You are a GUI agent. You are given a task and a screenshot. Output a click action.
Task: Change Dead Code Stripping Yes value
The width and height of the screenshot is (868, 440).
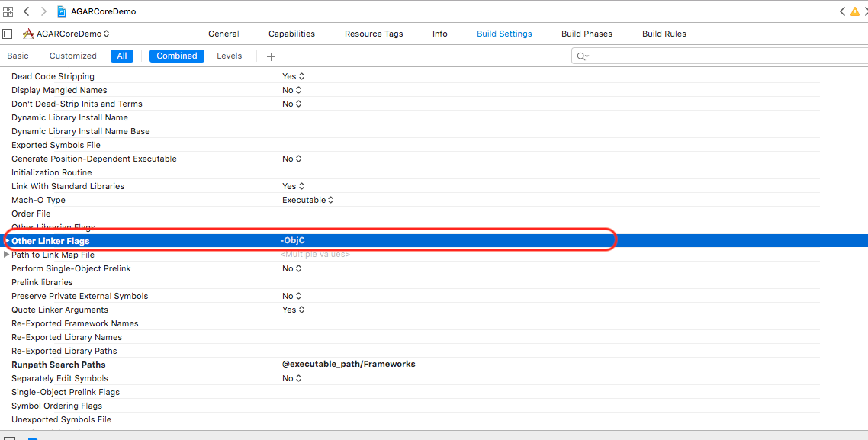coord(294,76)
